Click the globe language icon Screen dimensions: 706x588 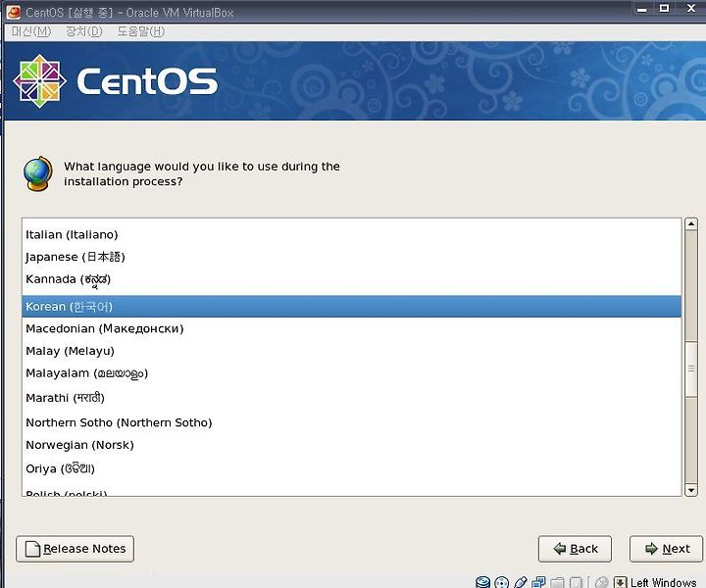(38, 173)
